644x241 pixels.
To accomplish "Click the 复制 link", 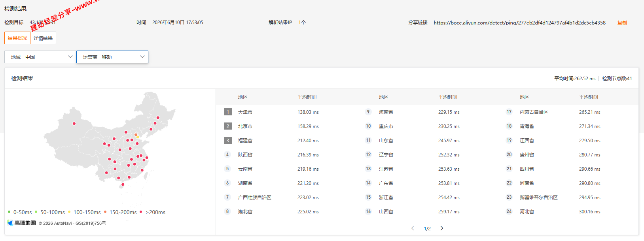I will pos(622,23).
